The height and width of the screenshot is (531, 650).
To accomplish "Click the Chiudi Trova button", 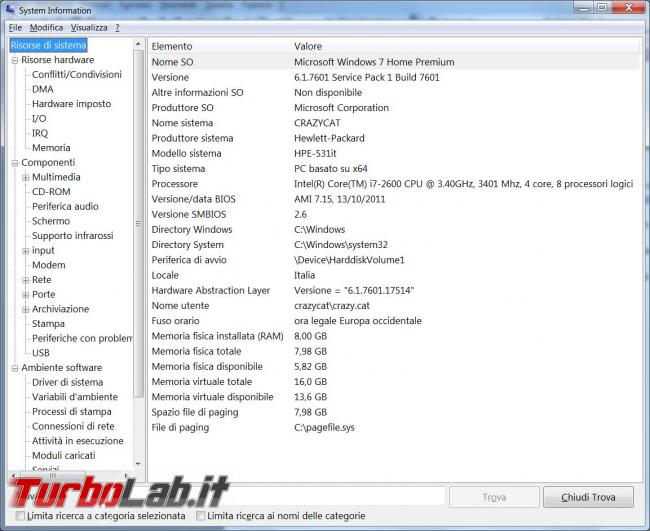I will click(588, 497).
